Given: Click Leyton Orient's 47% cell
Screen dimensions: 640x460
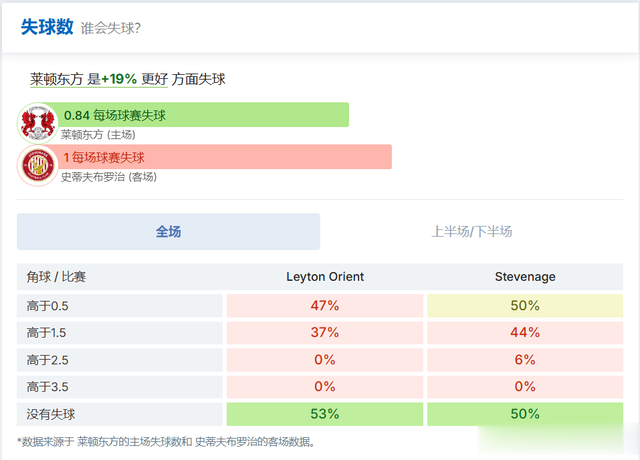Looking at the screenshot, I should tap(325, 305).
